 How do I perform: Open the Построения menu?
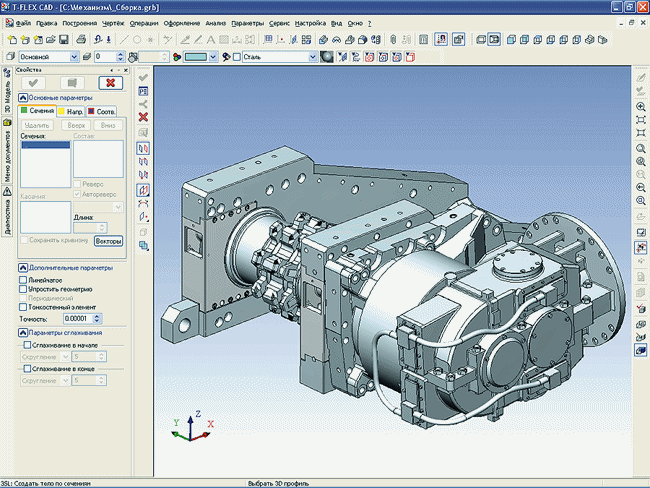tap(80, 23)
